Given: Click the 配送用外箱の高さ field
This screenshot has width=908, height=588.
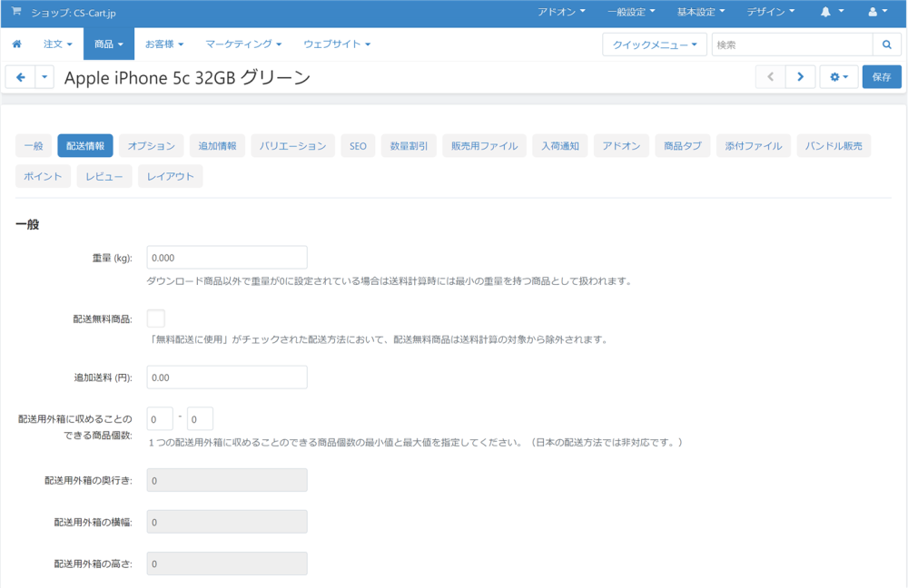Looking at the screenshot, I should [x=227, y=563].
